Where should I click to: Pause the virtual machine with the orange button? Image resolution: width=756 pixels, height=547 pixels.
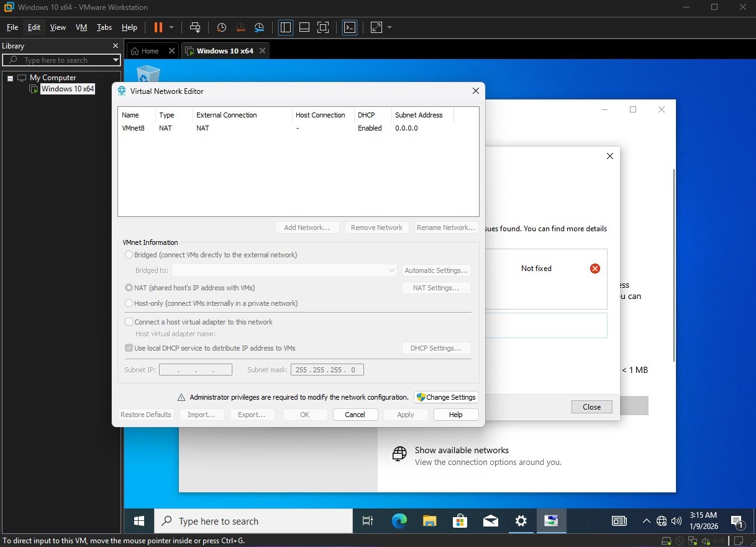coord(158,27)
